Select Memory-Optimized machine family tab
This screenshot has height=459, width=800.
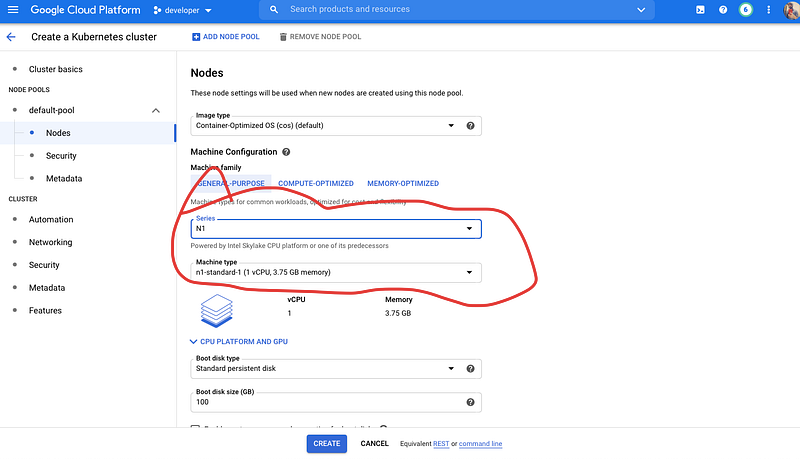(403, 184)
